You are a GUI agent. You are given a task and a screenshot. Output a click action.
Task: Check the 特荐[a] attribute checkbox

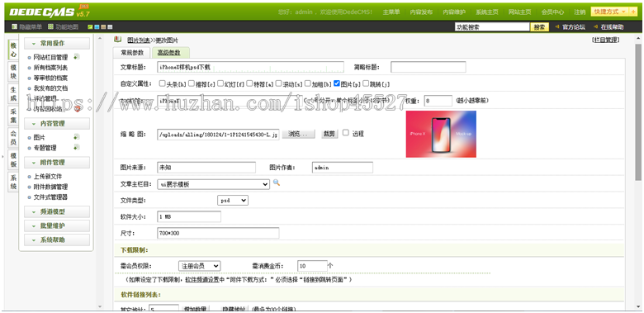coord(249,83)
